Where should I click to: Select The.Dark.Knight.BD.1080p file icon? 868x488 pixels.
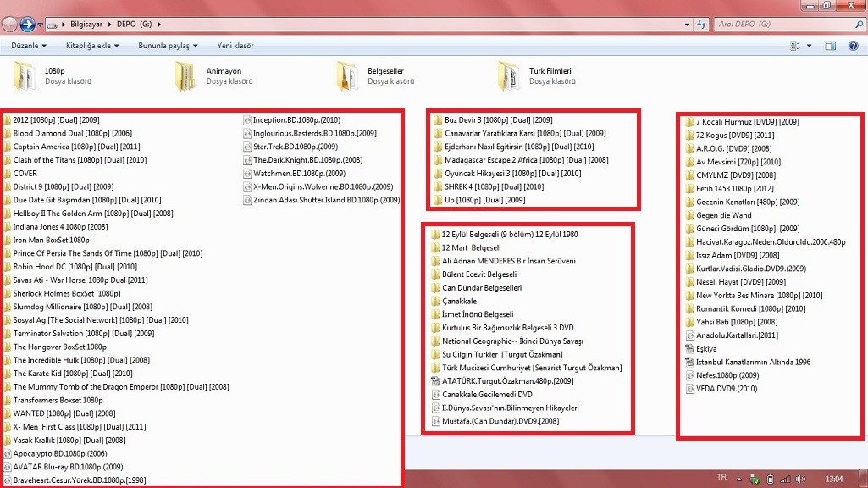click(x=247, y=160)
